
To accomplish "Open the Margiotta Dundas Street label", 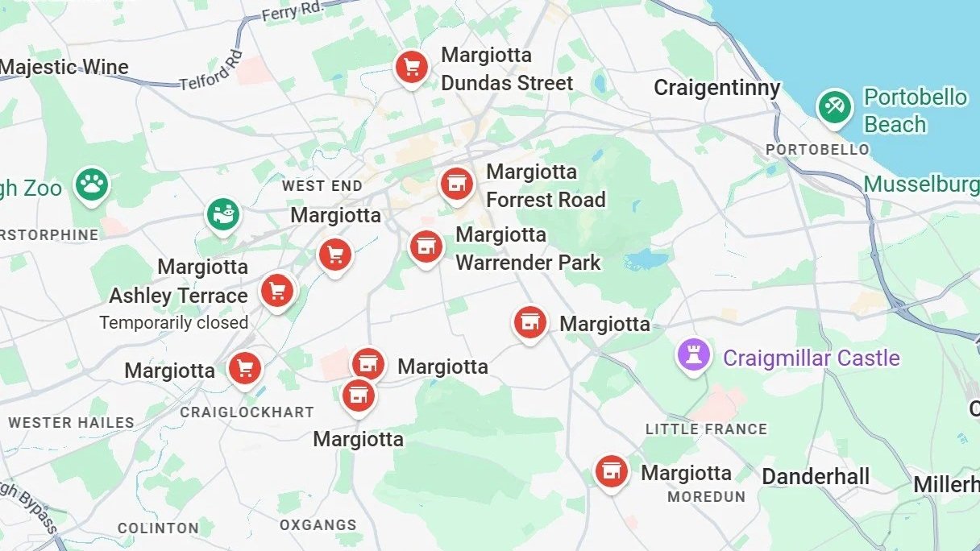I will pyautogui.click(x=507, y=69).
